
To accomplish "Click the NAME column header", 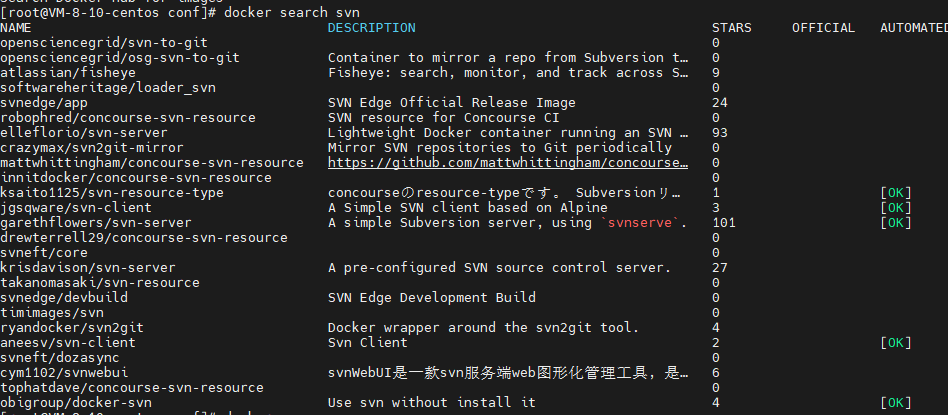I will 16,28.
